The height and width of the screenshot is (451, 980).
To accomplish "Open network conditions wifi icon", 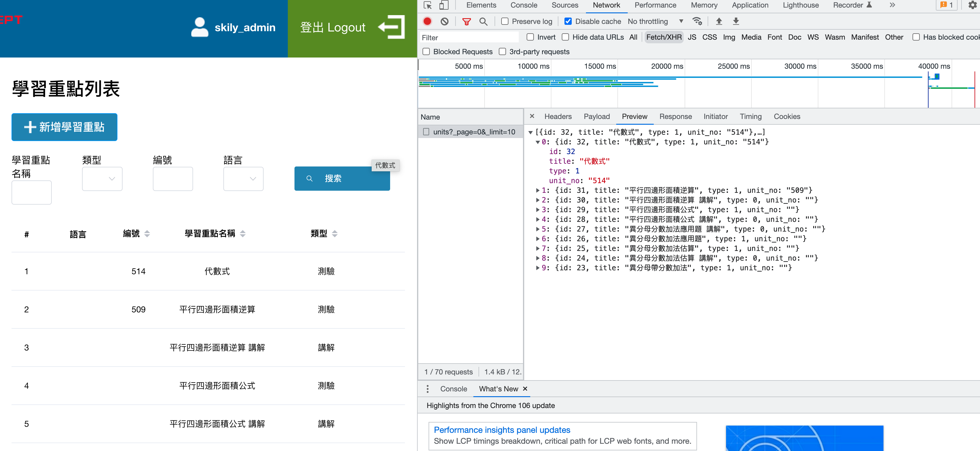I will pos(697,21).
